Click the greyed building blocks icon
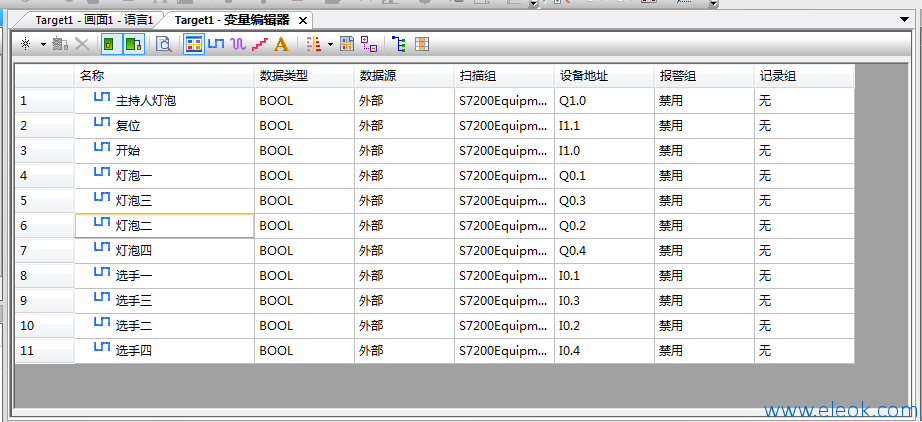The image size is (922, 422). pos(60,44)
